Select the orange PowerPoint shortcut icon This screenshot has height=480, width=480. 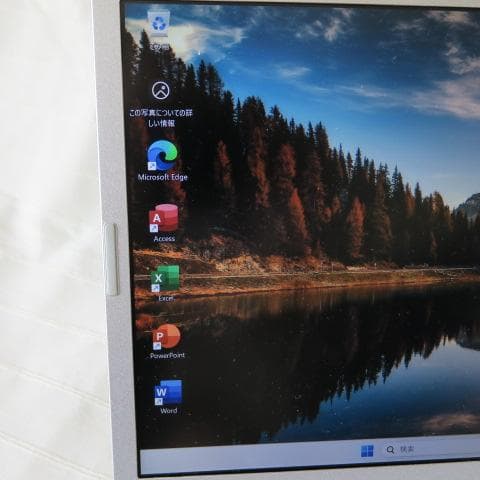point(167,337)
